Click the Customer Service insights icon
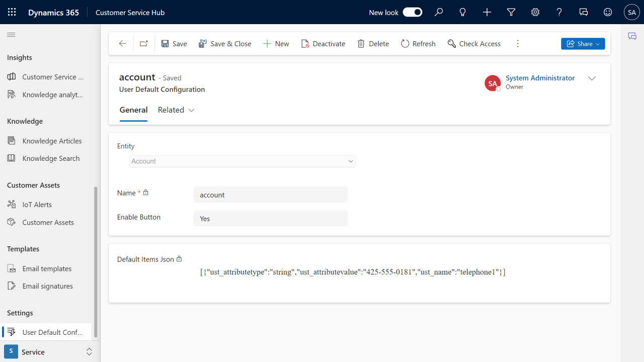Viewport: 644px width, 362px height. click(12, 77)
